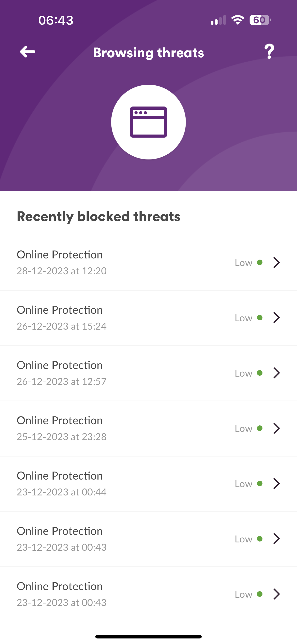Tap the browser window icon in white circle
297x644 pixels.
(148, 122)
